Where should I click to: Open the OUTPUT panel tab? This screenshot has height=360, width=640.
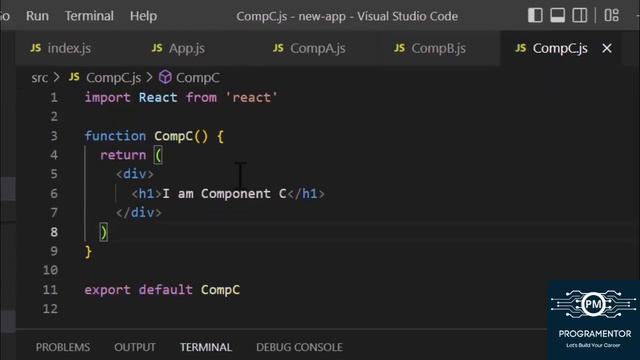(x=135, y=347)
